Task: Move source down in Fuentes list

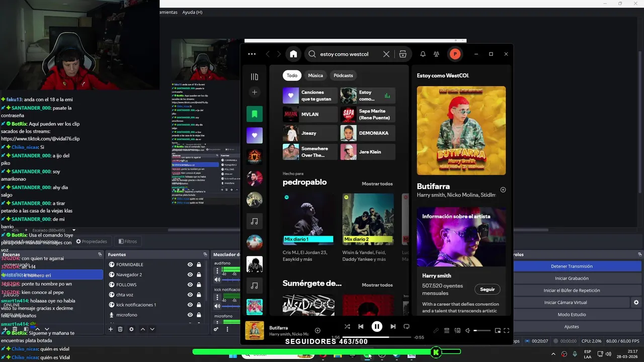Action: pyautogui.click(x=152, y=329)
